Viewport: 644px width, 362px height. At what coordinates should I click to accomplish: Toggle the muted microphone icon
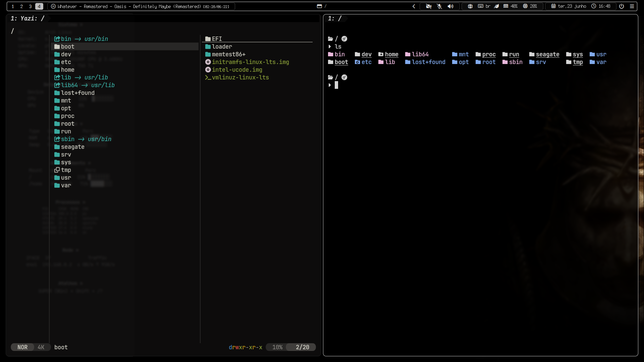point(439,6)
